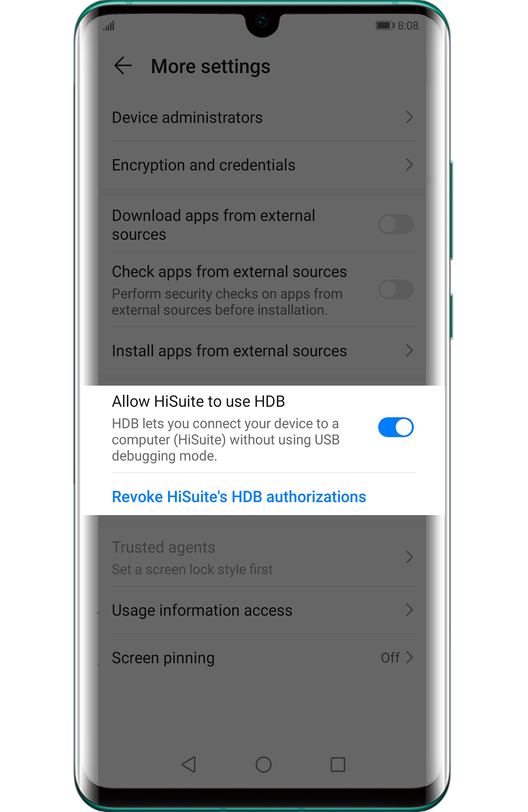The height and width of the screenshot is (812, 528).
Task: Tap Install apps from external sources label
Action: (229, 351)
